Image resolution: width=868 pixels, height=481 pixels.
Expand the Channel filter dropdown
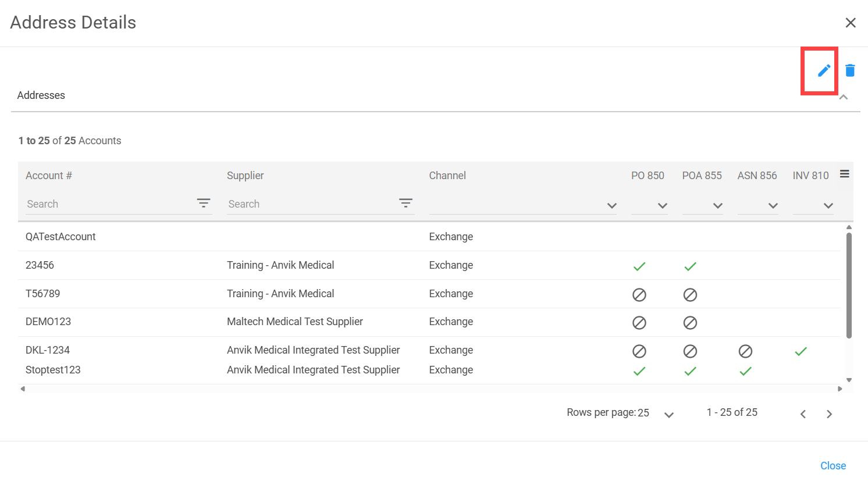point(611,205)
